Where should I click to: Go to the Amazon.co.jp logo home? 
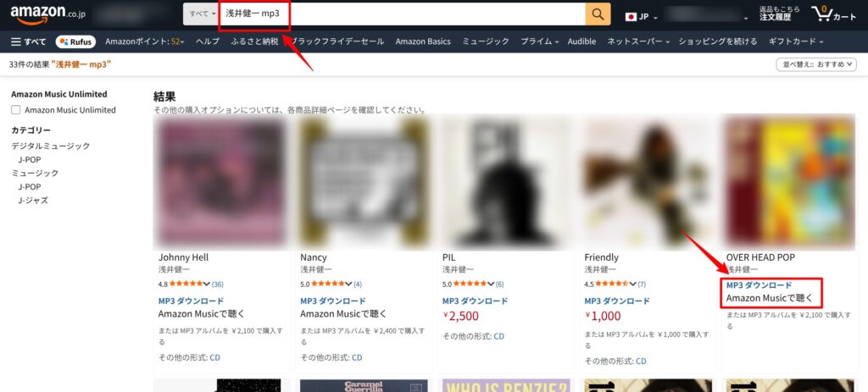pos(48,14)
